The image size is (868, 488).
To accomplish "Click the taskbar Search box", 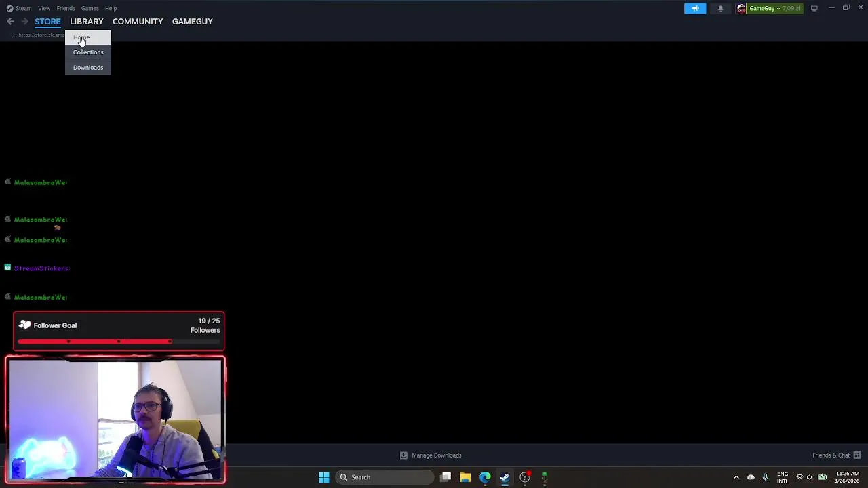I will click(x=384, y=477).
